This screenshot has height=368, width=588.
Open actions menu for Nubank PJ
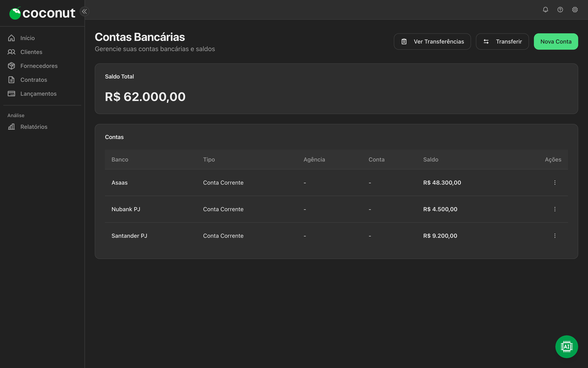click(x=555, y=209)
